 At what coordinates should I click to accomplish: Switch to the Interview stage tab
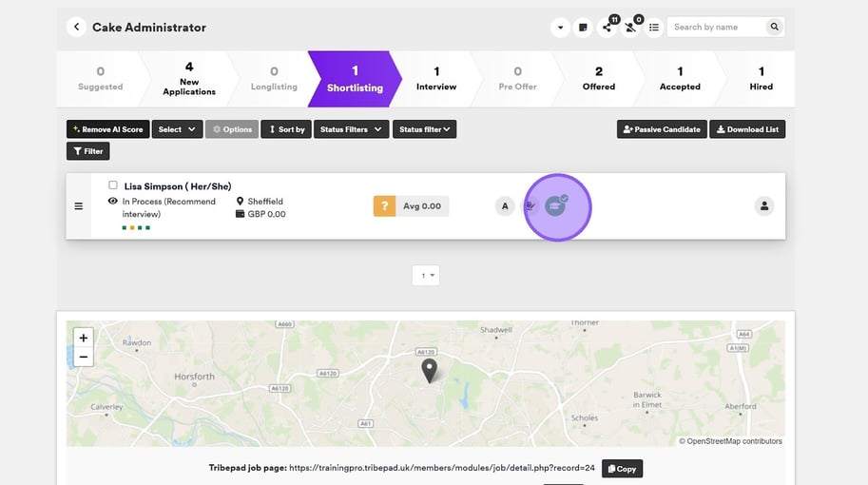point(436,78)
